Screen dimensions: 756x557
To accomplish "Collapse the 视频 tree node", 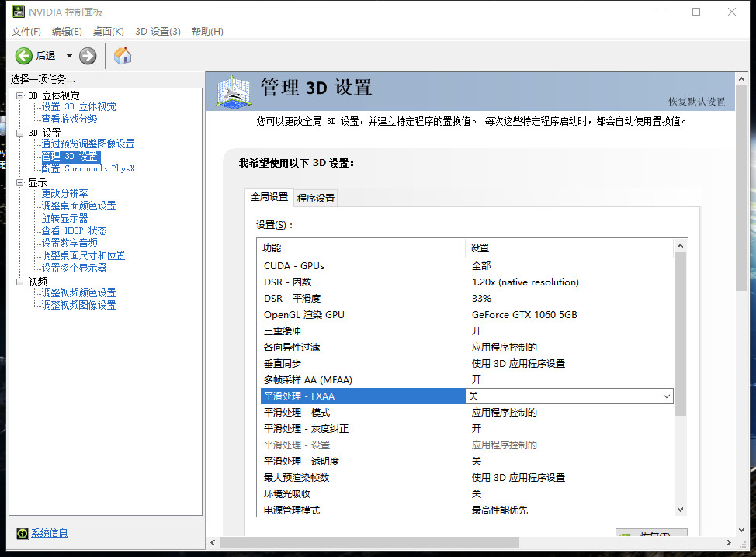I will pos(20,282).
